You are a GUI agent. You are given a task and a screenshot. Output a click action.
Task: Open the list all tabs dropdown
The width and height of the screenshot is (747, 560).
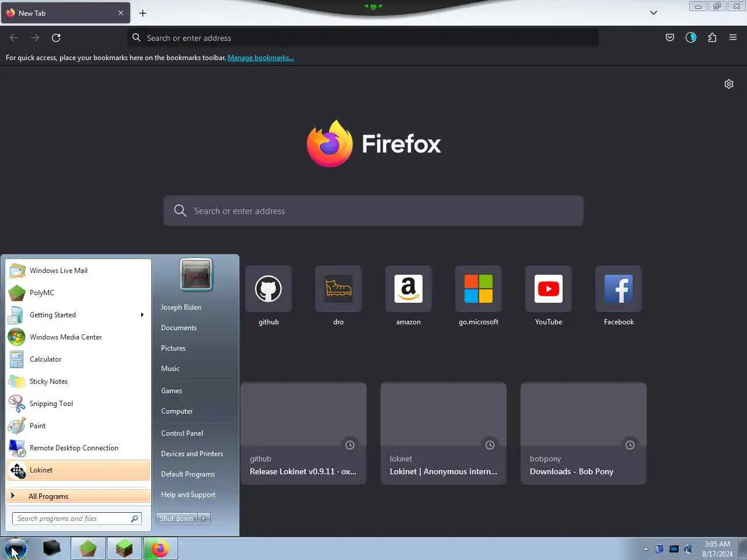(x=654, y=13)
